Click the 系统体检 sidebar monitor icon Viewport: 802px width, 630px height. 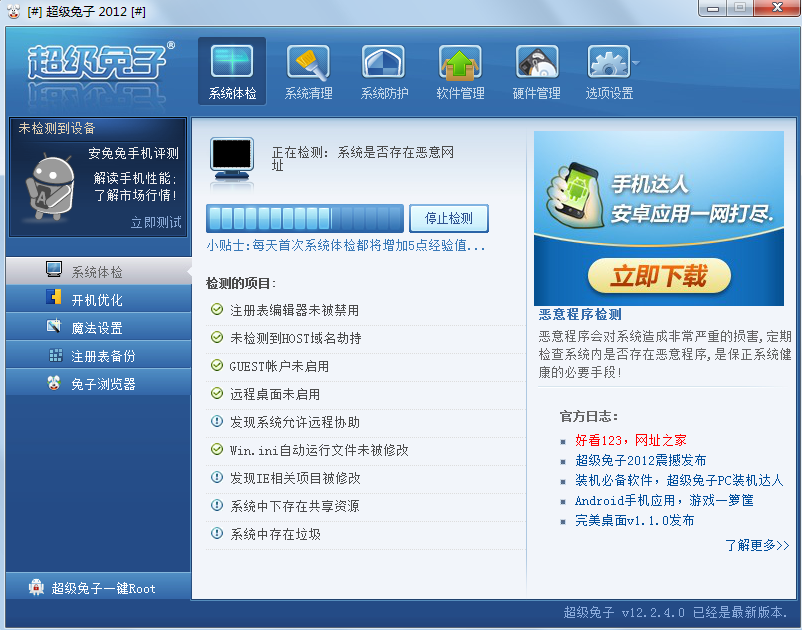coord(54,269)
